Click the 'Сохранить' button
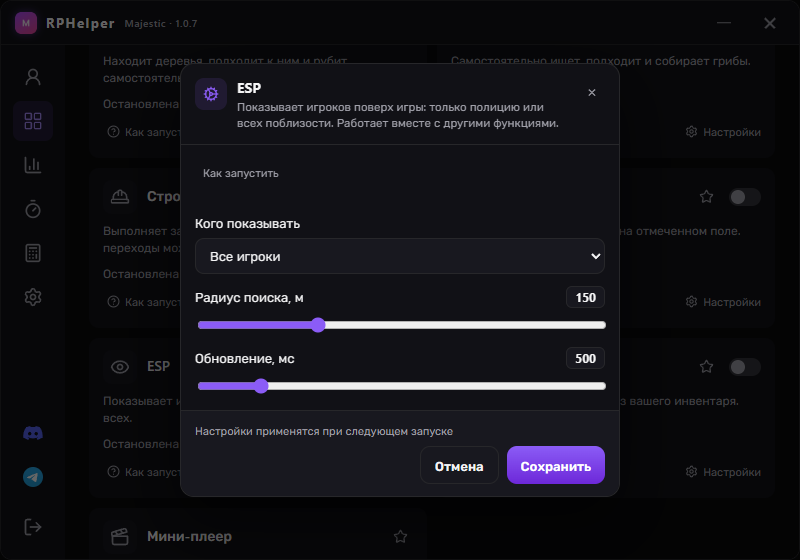This screenshot has height=560, width=800. pyautogui.click(x=556, y=466)
